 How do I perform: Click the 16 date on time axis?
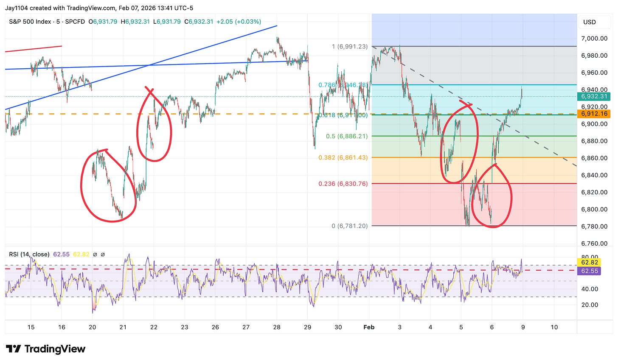tap(62, 327)
